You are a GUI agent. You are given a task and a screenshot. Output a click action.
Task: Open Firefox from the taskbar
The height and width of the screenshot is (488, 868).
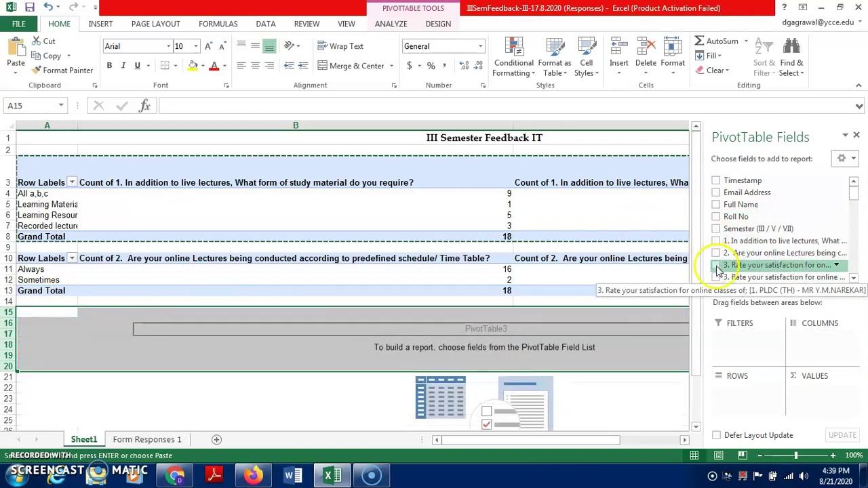pos(254,475)
